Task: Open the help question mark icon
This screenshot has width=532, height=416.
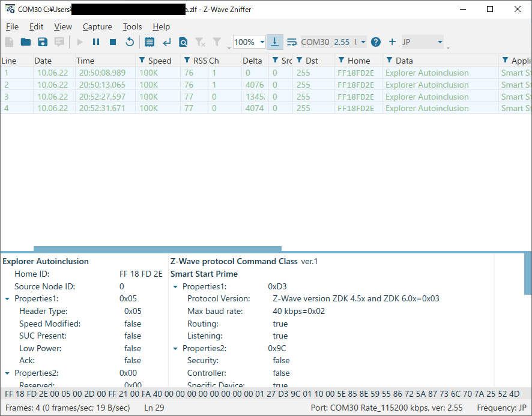Action: click(x=376, y=42)
